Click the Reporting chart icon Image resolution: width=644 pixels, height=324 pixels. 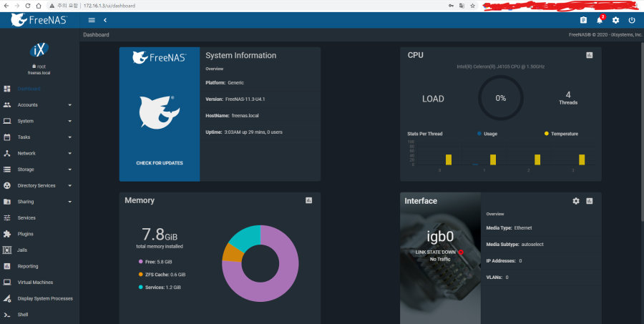[x=7, y=266]
